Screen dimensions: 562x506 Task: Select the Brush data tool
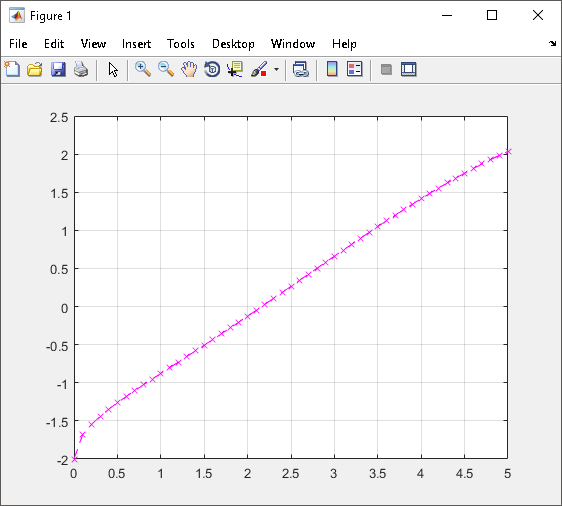pos(259,69)
